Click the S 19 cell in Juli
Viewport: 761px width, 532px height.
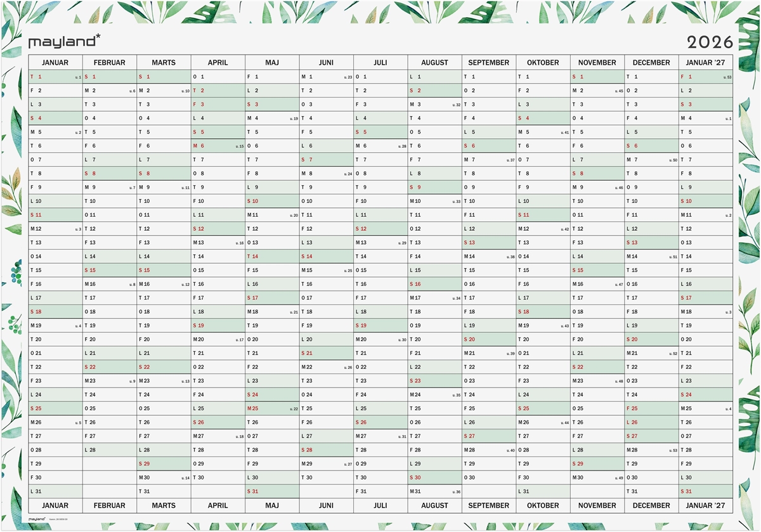pos(380,326)
